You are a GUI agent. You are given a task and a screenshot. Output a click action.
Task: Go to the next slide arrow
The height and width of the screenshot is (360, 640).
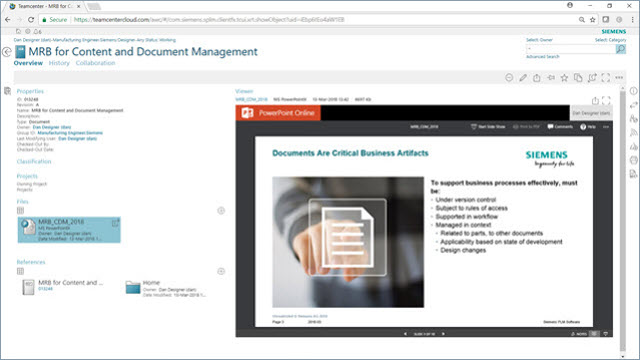[443, 334]
